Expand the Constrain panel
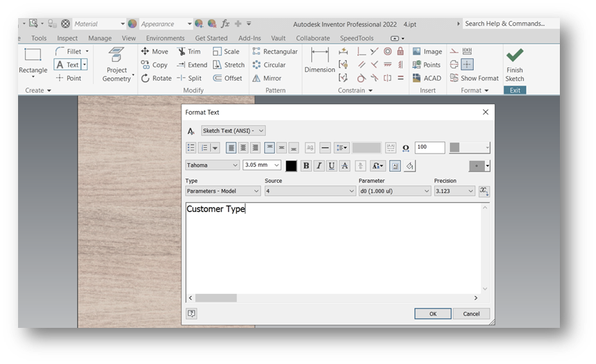 [x=355, y=90]
